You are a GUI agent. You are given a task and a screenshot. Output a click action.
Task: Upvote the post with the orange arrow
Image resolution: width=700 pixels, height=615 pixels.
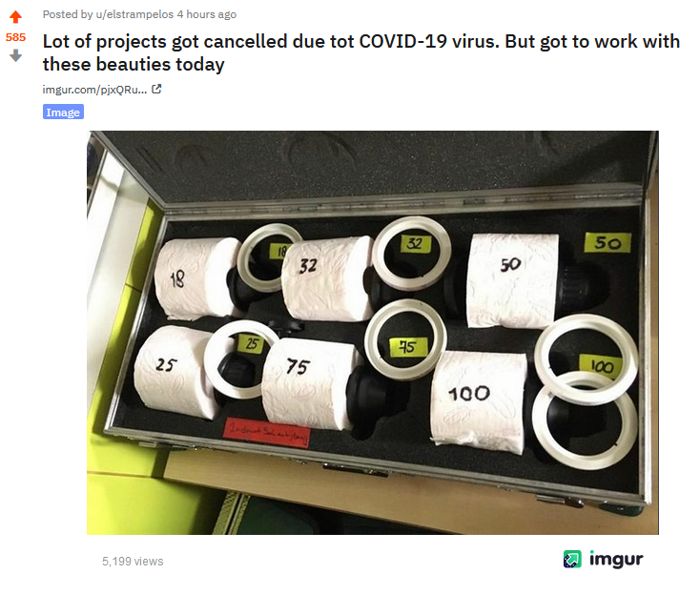click(x=15, y=17)
